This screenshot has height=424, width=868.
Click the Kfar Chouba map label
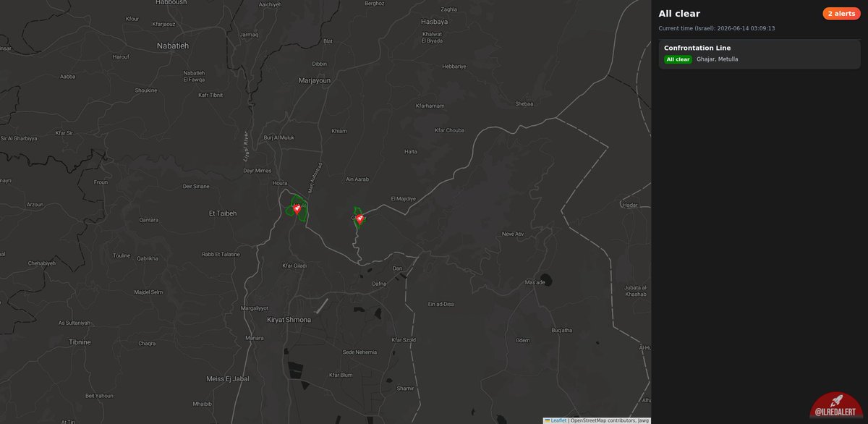tap(449, 130)
